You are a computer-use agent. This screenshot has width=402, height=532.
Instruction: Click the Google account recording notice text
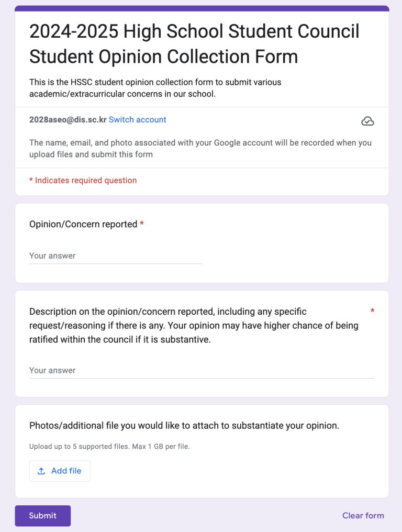[x=200, y=148]
